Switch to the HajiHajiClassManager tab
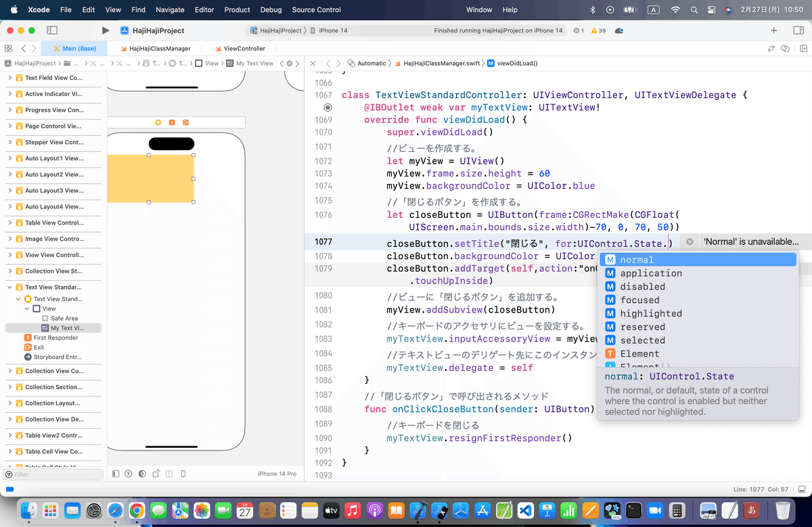This screenshot has width=812, height=527. click(155, 49)
